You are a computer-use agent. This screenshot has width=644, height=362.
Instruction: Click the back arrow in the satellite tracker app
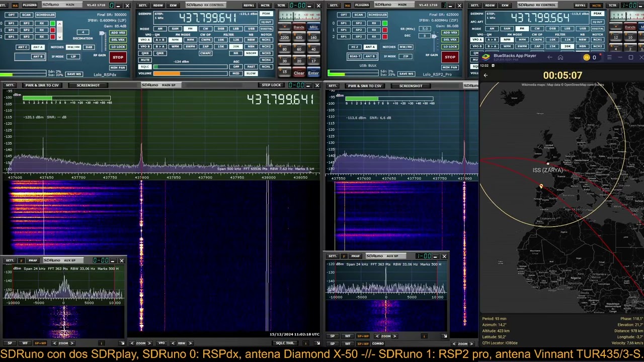(x=486, y=75)
